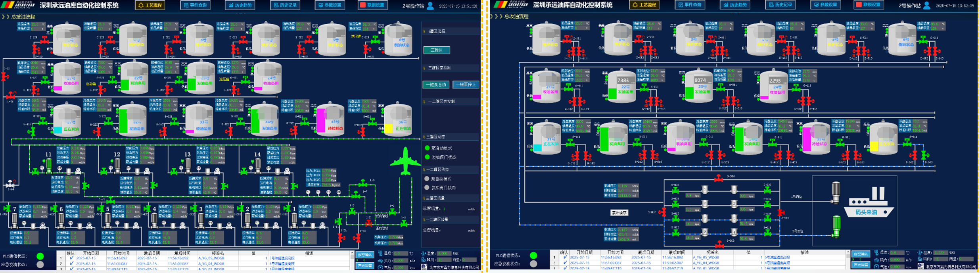Screen dimensions: 980x273
Task: Click red valve 3-003 below the filter manifold
Action: pos(719,244)
